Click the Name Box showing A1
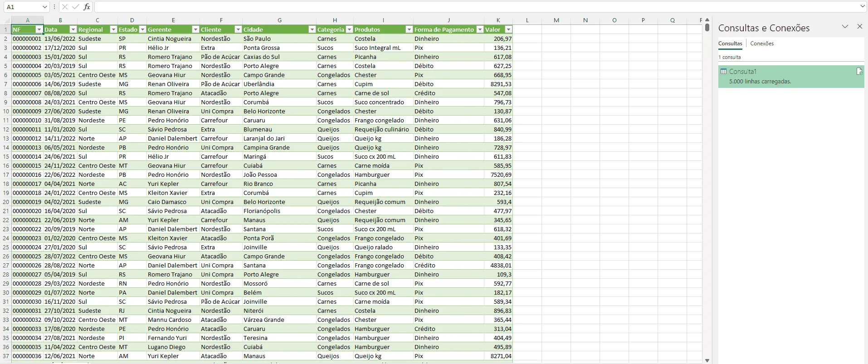 pyautogui.click(x=23, y=7)
